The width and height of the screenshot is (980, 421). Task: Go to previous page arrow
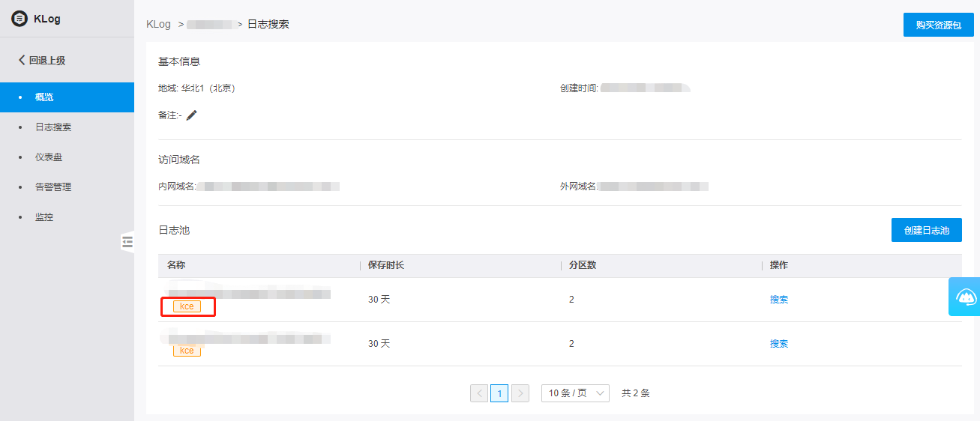coord(479,393)
